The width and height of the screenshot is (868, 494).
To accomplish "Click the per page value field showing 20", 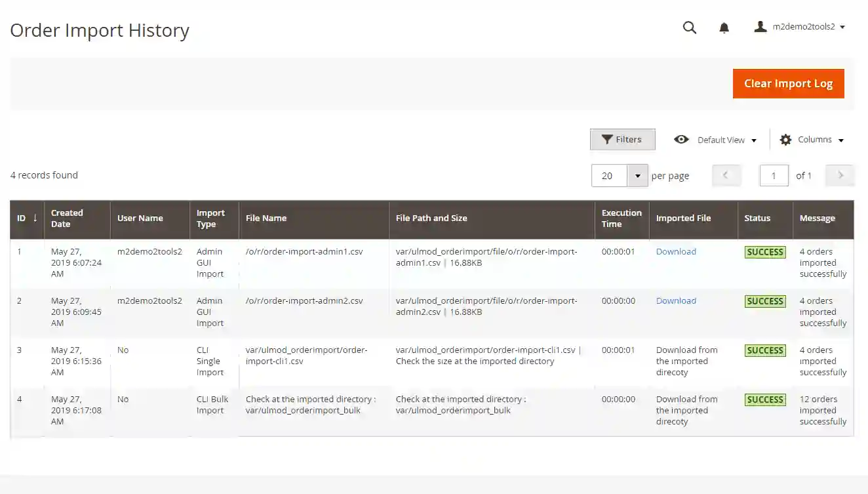I will pyautogui.click(x=609, y=175).
